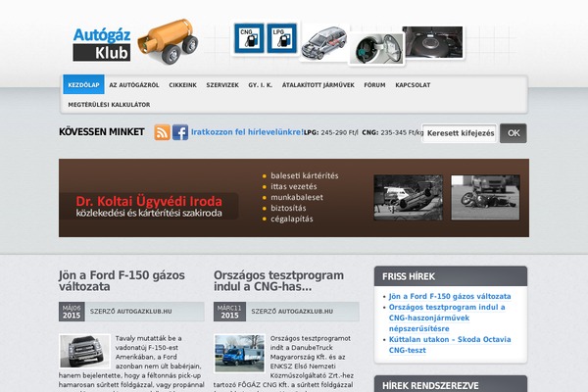Click the overturned car photo in banner
The width and height of the screenshot is (588, 392).
click(409, 197)
